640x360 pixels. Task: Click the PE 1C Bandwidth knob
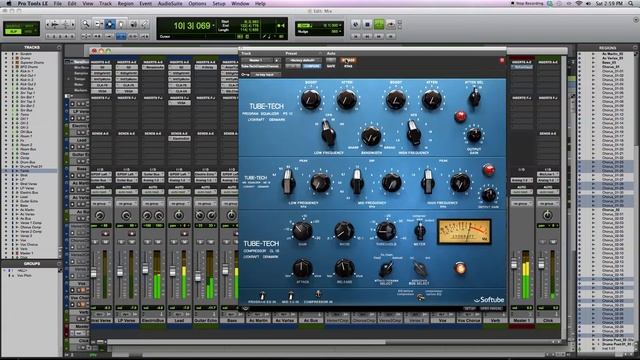click(x=371, y=137)
